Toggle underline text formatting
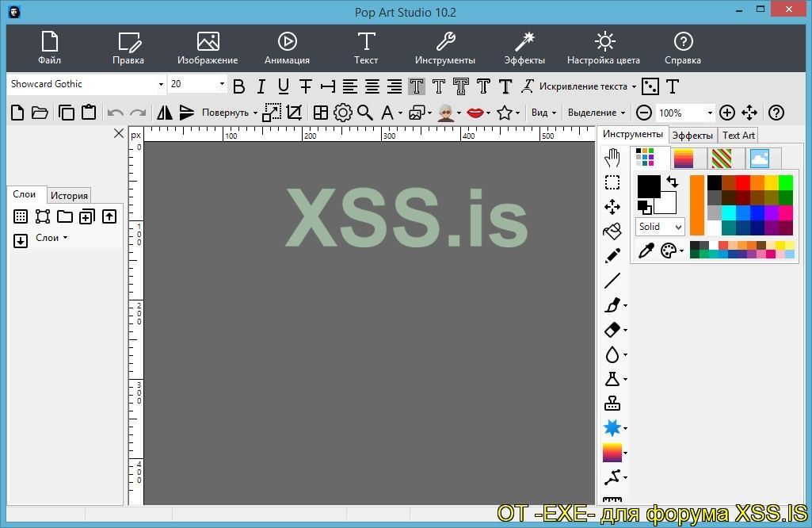The height and width of the screenshot is (528, 812). 284,86
